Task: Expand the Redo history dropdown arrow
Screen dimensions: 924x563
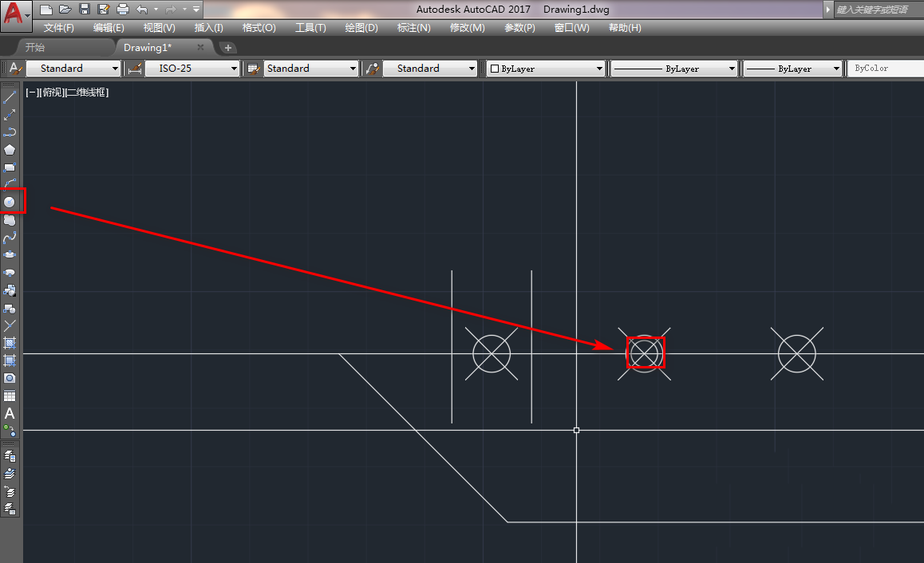Action: (x=184, y=10)
